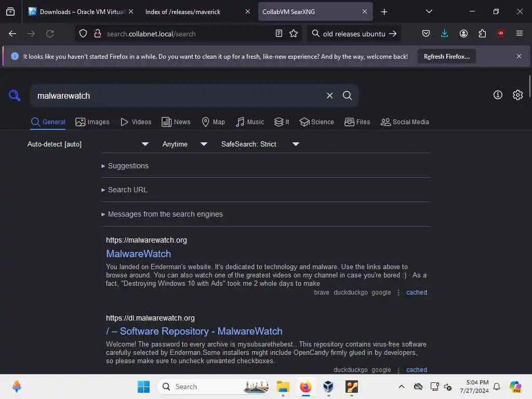Click https://dl.malwarewatch.org URL text
This screenshot has width=532, height=399.
point(150,318)
